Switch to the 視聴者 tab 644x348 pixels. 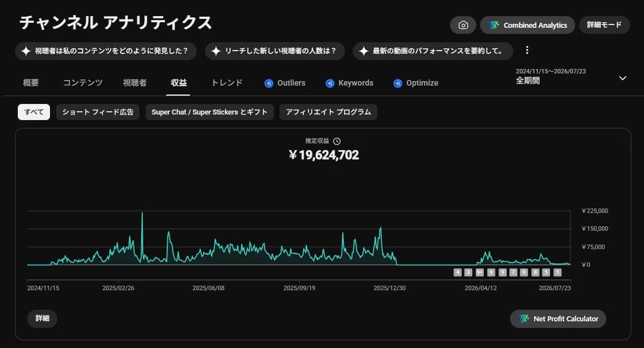tap(134, 83)
